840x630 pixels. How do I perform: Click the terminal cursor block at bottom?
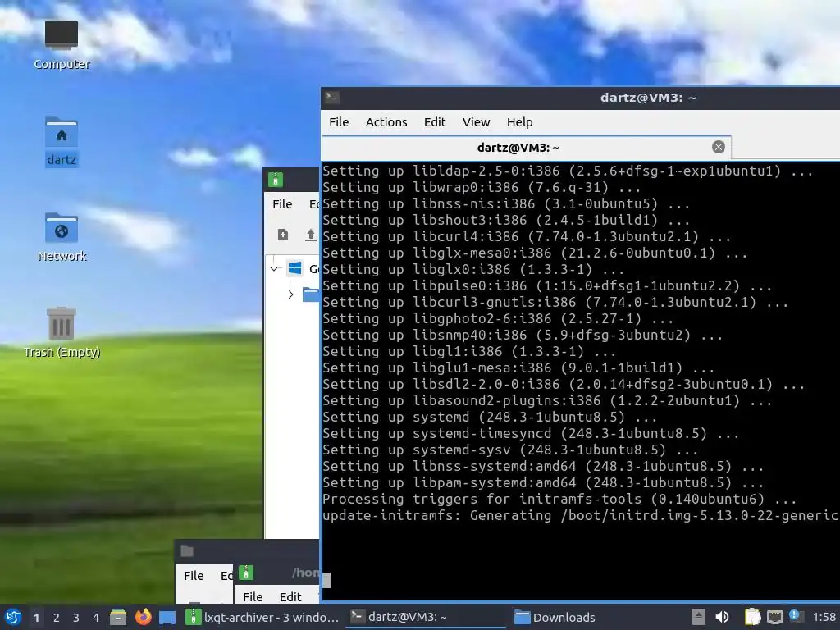pos(326,580)
